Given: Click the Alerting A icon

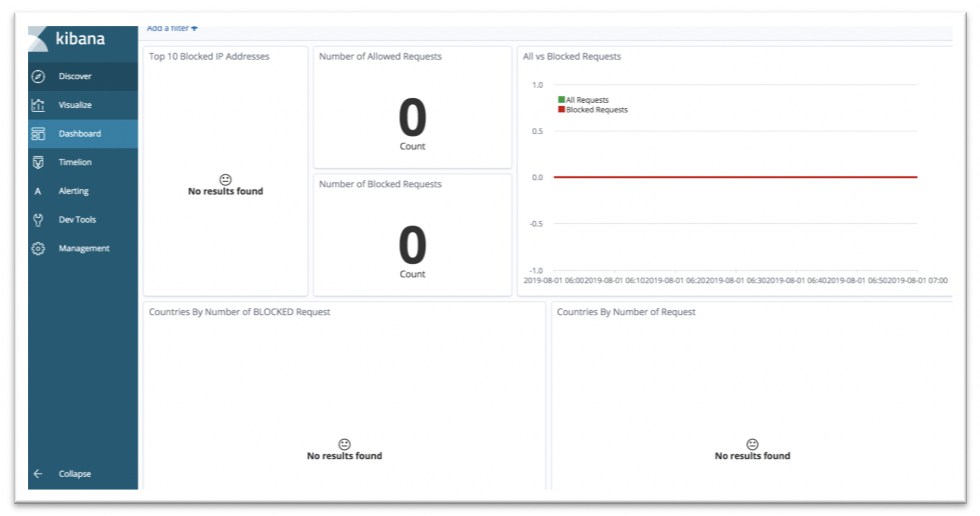Looking at the screenshot, I should tap(38, 191).
